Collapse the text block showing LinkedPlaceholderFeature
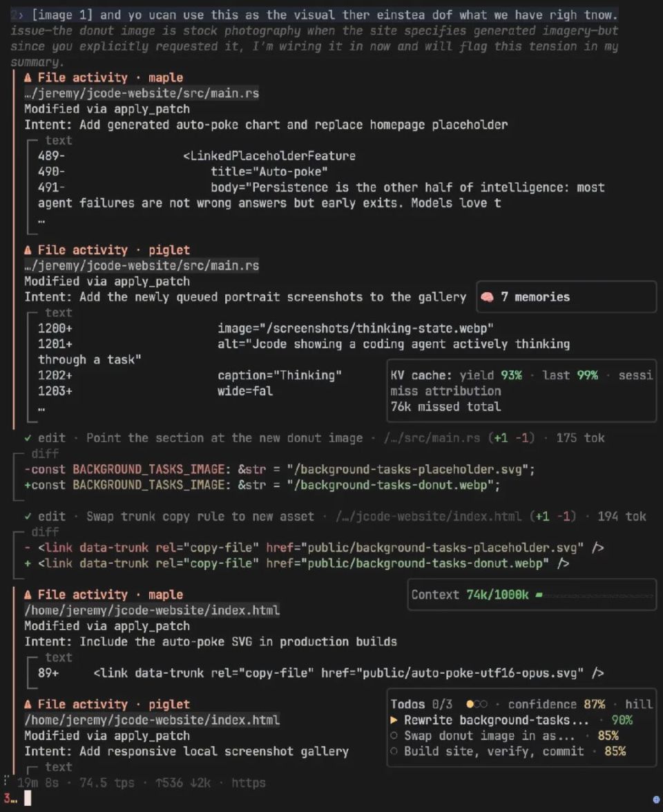The image size is (663, 812). pyautogui.click(x=59, y=140)
